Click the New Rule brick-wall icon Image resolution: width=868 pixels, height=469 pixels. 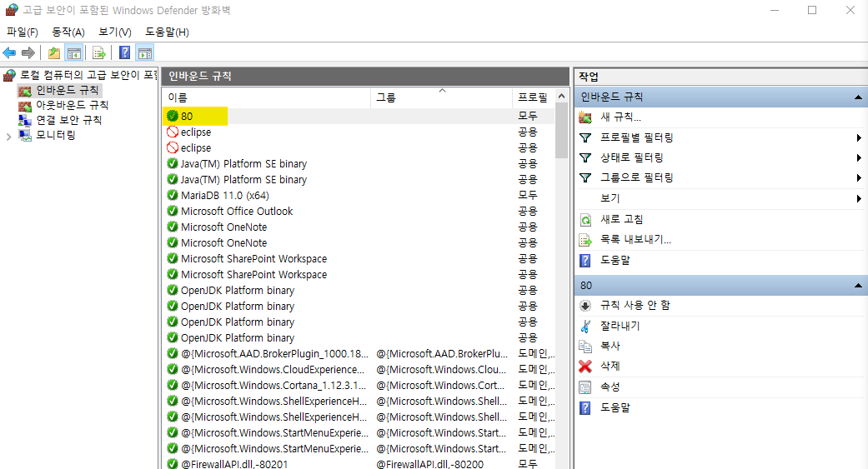tap(585, 117)
